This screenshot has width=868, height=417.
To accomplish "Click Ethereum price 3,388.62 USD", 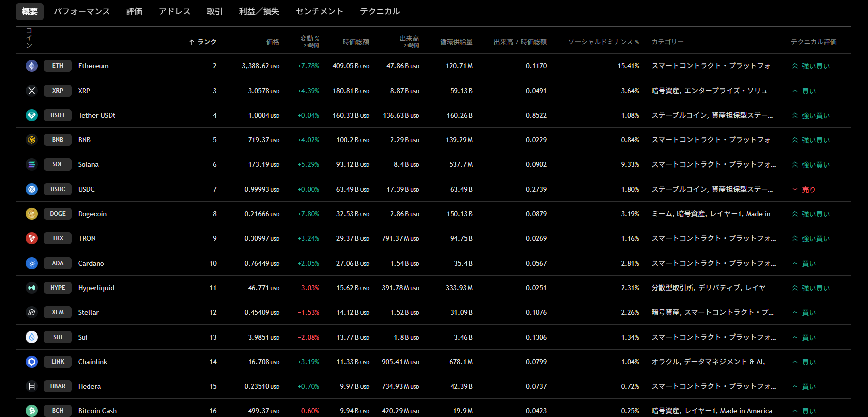I will 260,66.
